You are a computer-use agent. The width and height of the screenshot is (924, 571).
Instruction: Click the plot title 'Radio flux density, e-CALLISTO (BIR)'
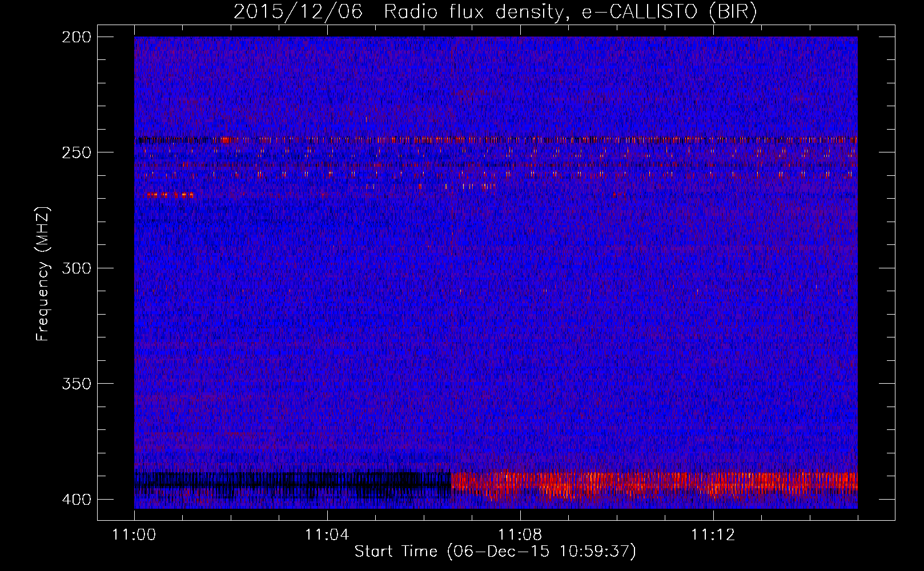point(571,12)
